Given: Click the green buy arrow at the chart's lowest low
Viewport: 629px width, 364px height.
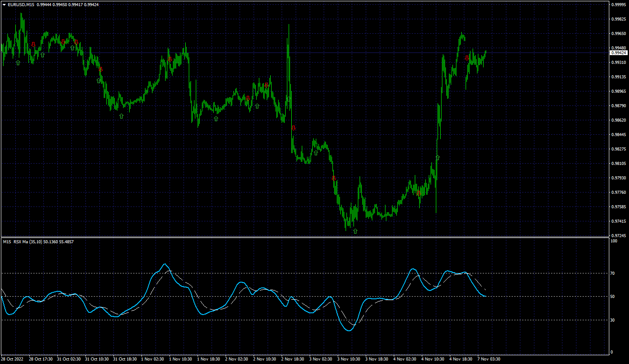Looking at the screenshot, I should [355, 231].
